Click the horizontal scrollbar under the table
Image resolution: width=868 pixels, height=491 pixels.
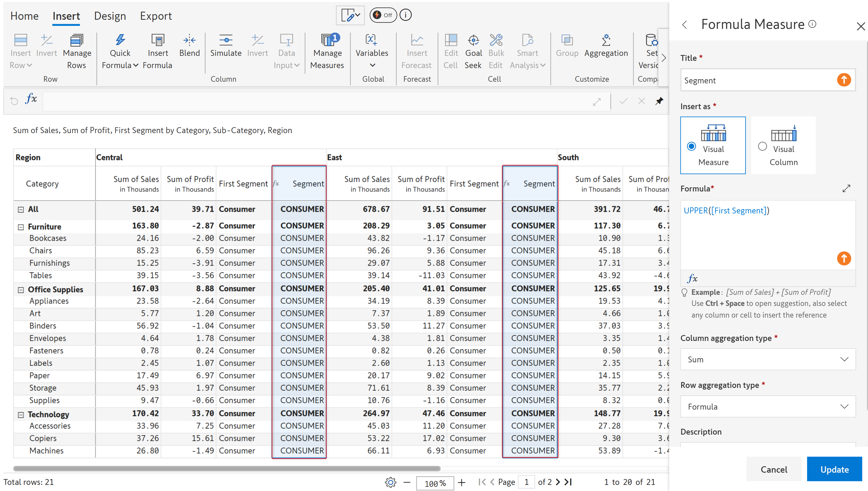(227, 468)
